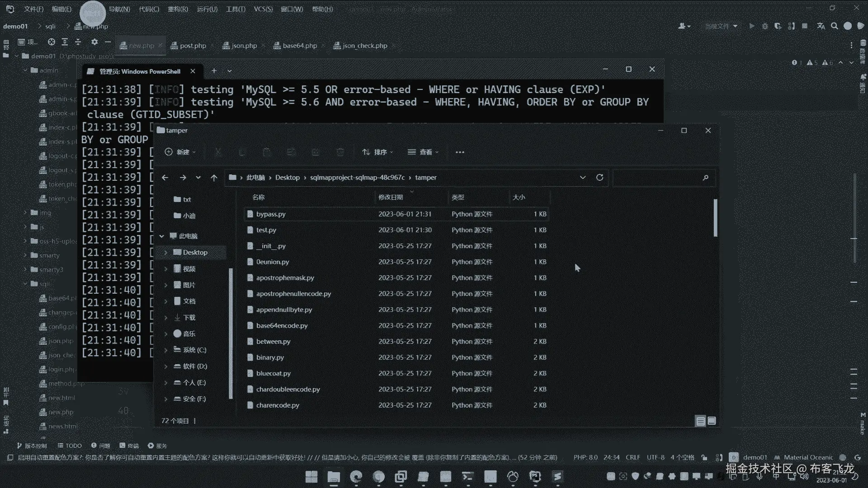The image size is (868, 488).
Task: Click the IDE search magnifier icon
Action: tap(834, 26)
